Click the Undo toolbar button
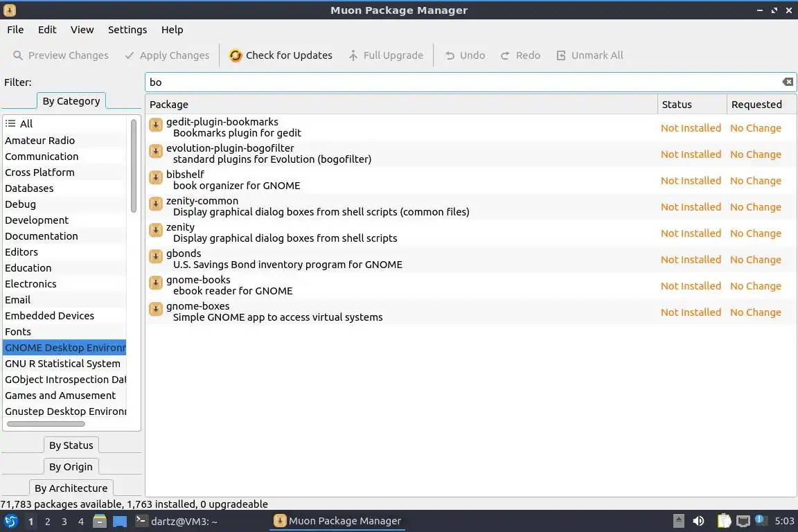This screenshot has height=532, width=798. (465, 55)
